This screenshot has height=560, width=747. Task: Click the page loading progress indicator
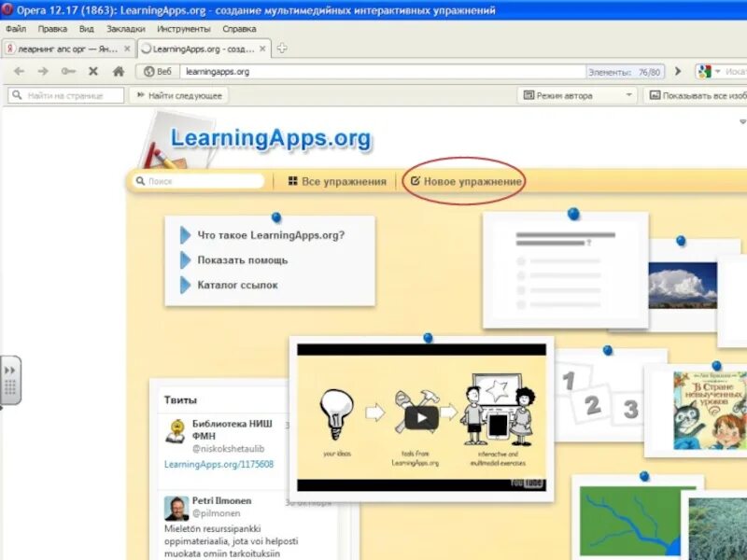(625, 72)
